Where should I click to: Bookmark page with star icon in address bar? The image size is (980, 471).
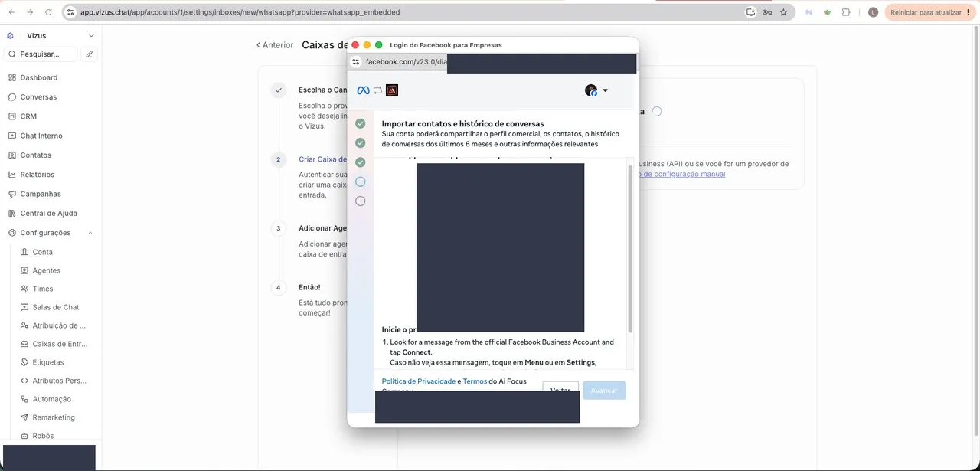(x=783, y=12)
